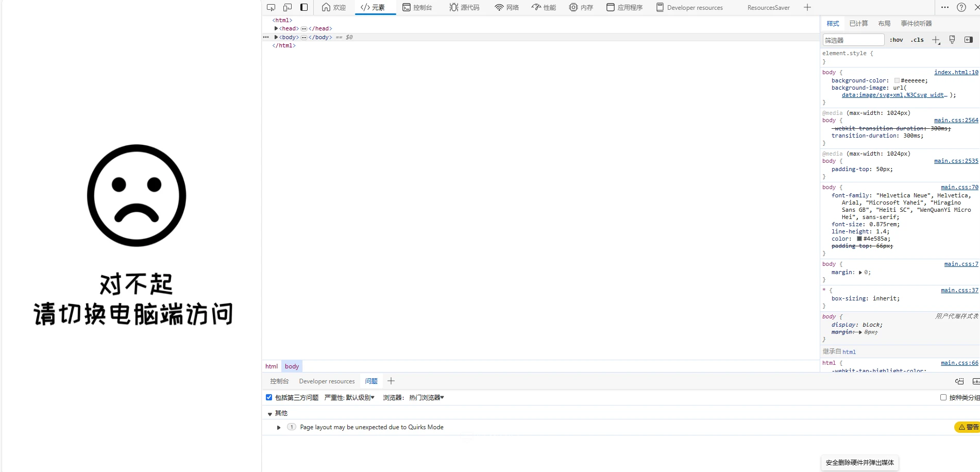980x472 pixels.
Task: Click the #4e585a color swatch
Action: coord(859,239)
